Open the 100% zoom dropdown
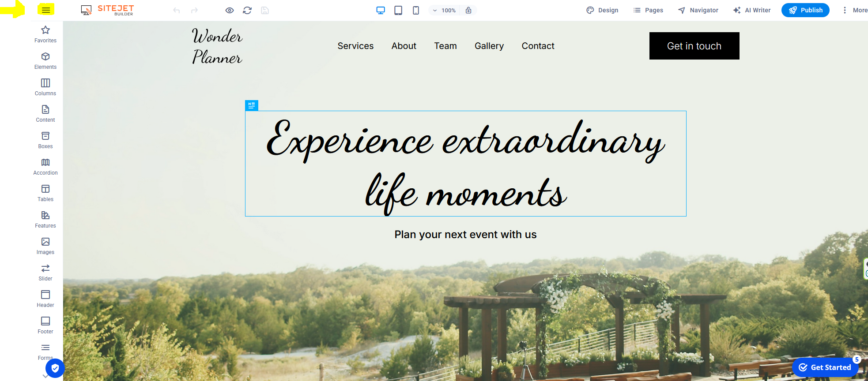The width and height of the screenshot is (868, 381). (445, 10)
